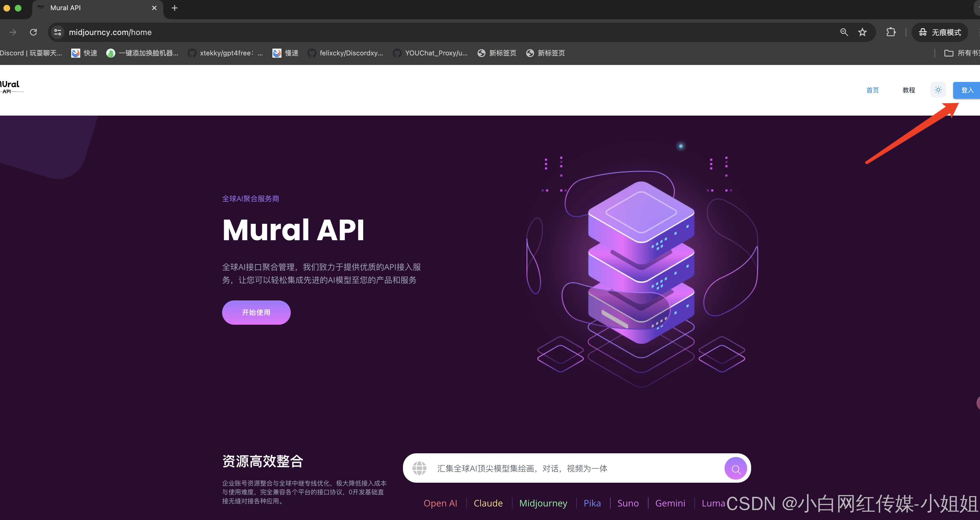Reload the page with refresh icon

(33, 32)
